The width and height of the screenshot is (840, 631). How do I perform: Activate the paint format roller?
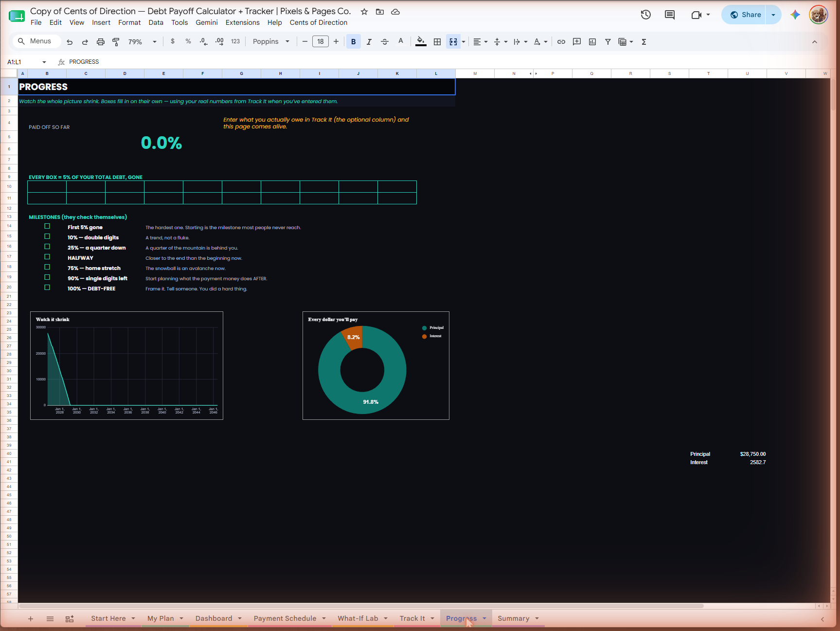coord(116,42)
